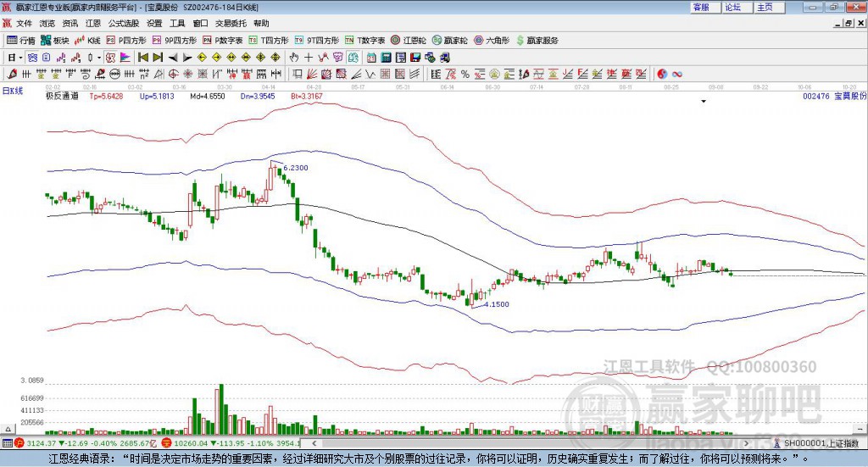Image resolution: width=868 pixels, height=467 pixels.
Task: Open the calculator tool
Action: pyautogui.click(x=386, y=58)
